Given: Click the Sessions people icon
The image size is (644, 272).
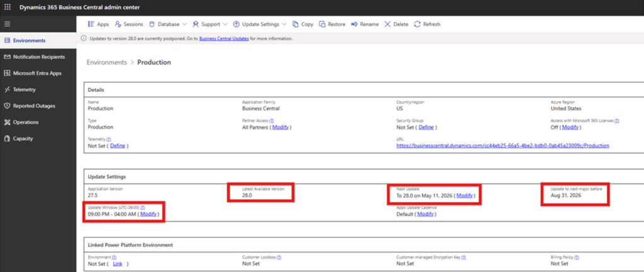Looking at the screenshot, I should (118, 24).
